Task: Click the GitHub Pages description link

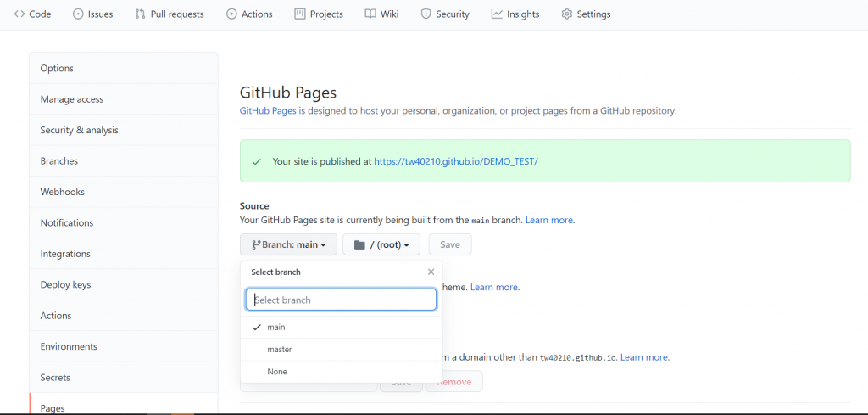Action: tap(268, 111)
